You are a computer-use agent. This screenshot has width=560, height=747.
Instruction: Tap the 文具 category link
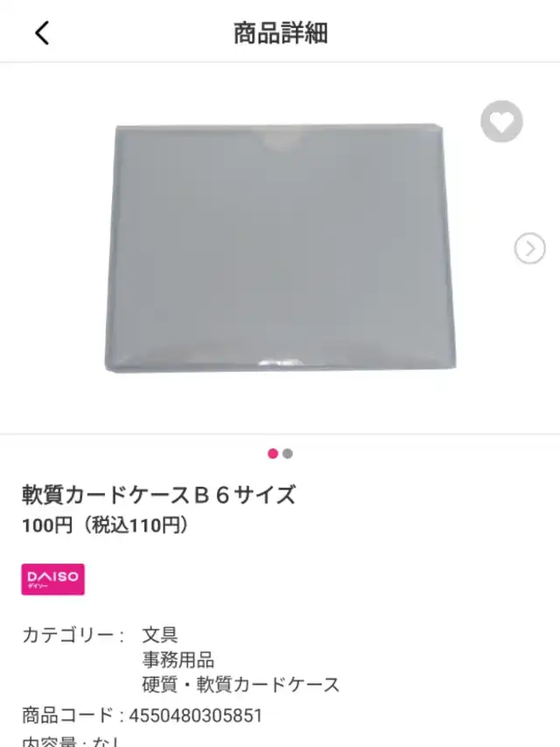[x=160, y=635]
